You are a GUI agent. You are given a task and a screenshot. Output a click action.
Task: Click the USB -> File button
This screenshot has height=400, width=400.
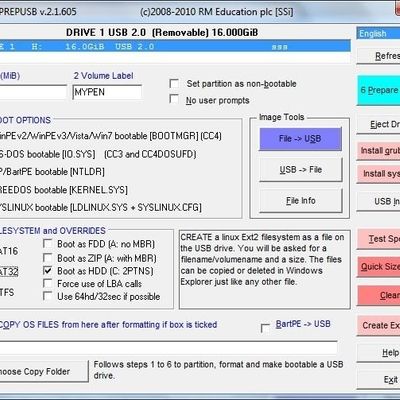click(x=300, y=170)
